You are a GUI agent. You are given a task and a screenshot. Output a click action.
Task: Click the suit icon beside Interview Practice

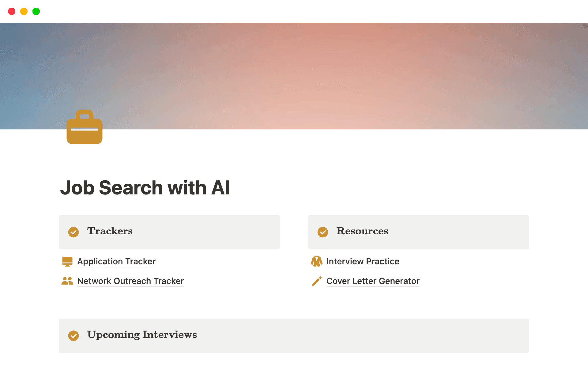point(317,261)
